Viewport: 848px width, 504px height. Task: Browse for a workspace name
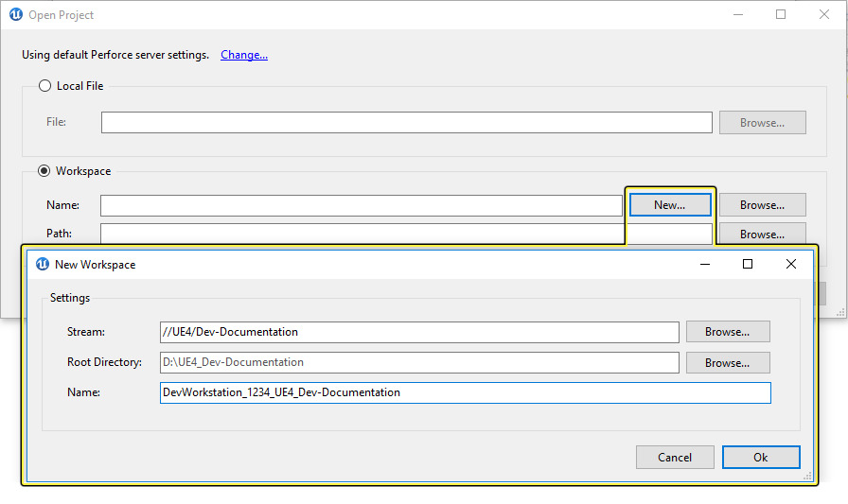762,205
